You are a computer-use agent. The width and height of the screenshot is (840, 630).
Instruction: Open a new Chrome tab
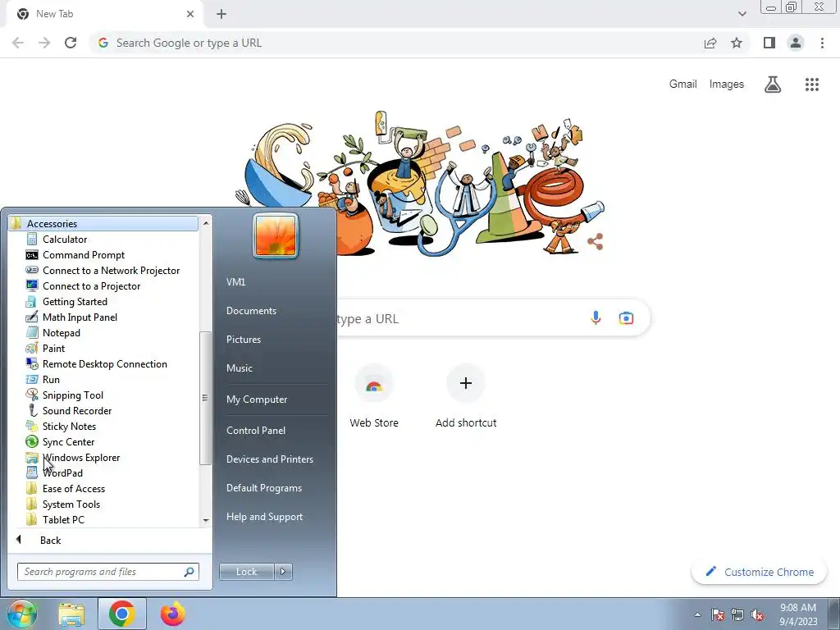pos(221,15)
